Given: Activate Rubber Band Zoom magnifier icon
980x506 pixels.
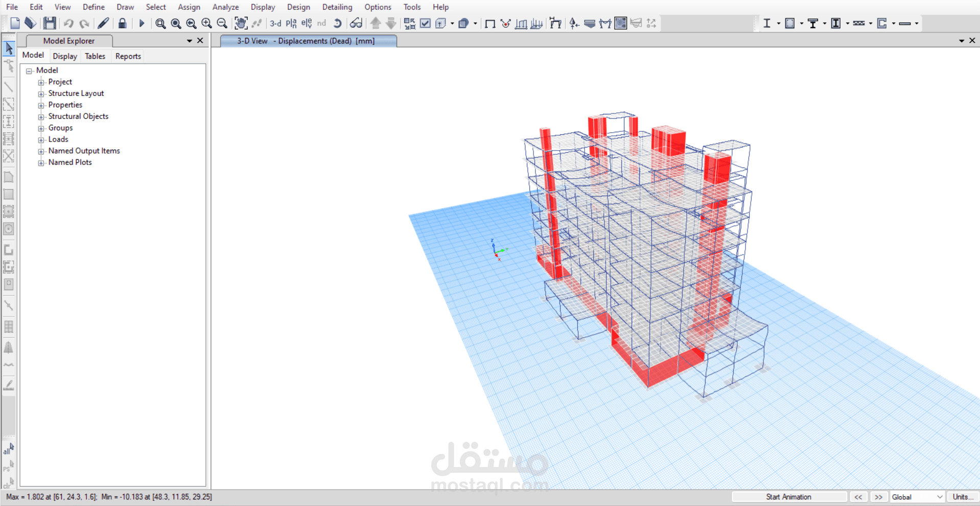Looking at the screenshot, I should (x=160, y=23).
